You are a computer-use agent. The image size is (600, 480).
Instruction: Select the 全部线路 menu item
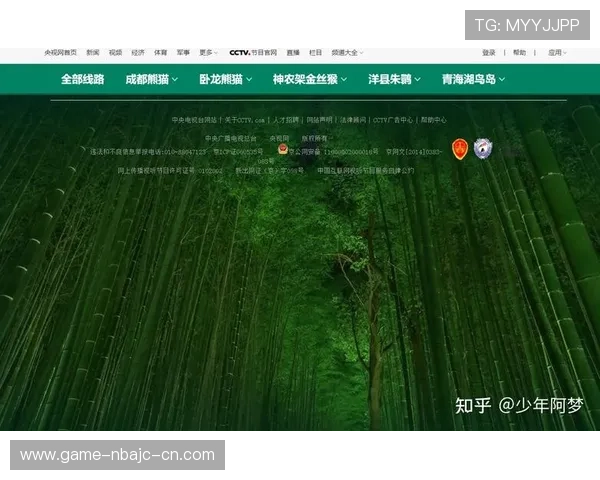[83, 79]
